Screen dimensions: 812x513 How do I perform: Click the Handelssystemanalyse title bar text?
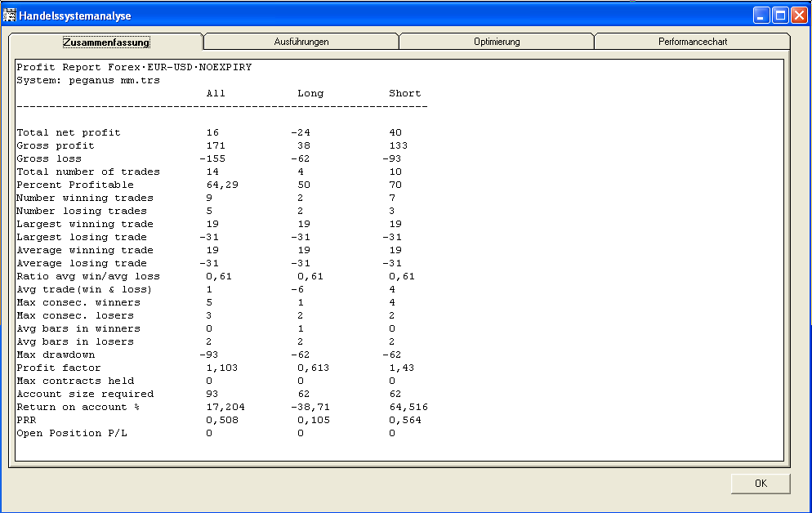[x=75, y=16]
